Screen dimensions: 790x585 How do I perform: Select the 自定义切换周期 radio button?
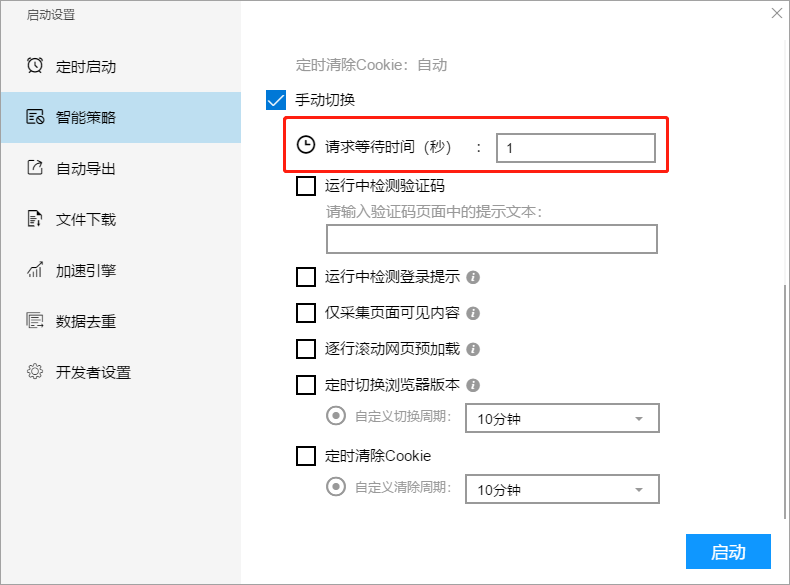point(336,416)
